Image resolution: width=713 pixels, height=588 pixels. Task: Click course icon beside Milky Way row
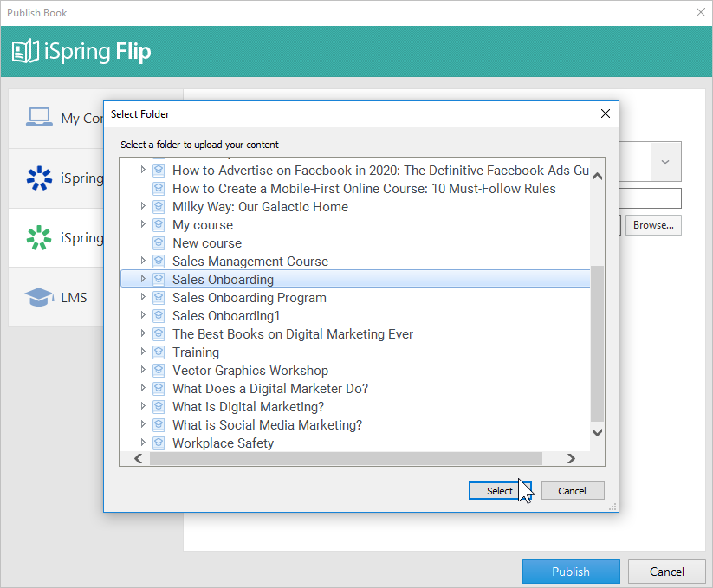(x=159, y=206)
